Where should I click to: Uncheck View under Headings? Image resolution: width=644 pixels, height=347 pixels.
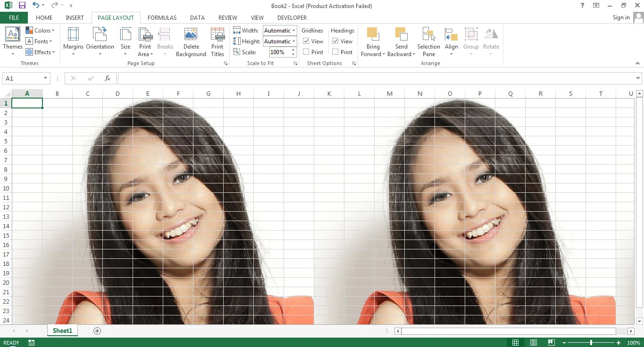click(335, 41)
